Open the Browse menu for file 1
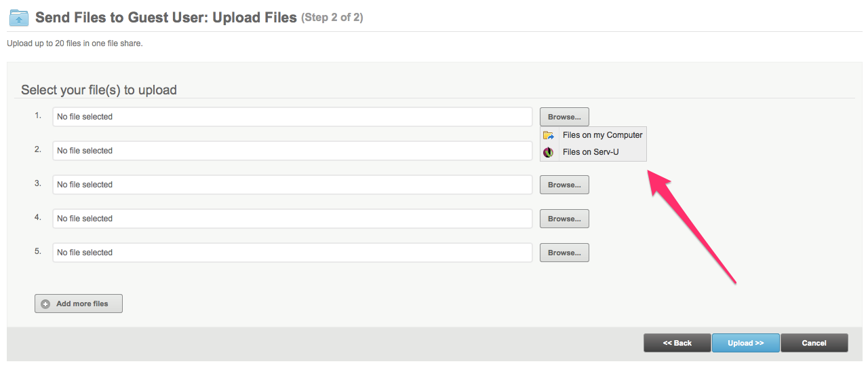 tap(564, 117)
